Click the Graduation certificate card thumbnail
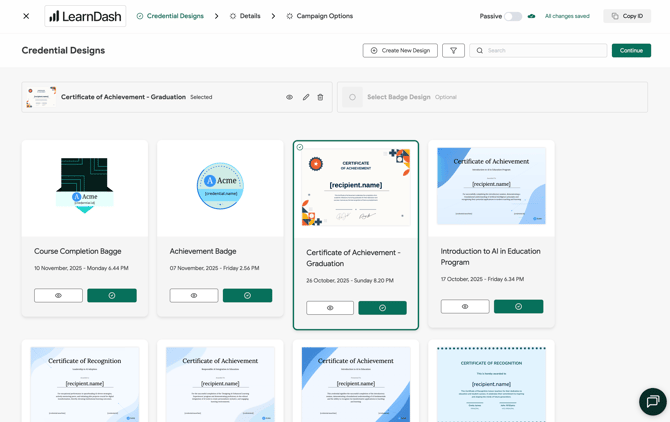Image resolution: width=670 pixels, height=422 pixels. coord(356,187)
